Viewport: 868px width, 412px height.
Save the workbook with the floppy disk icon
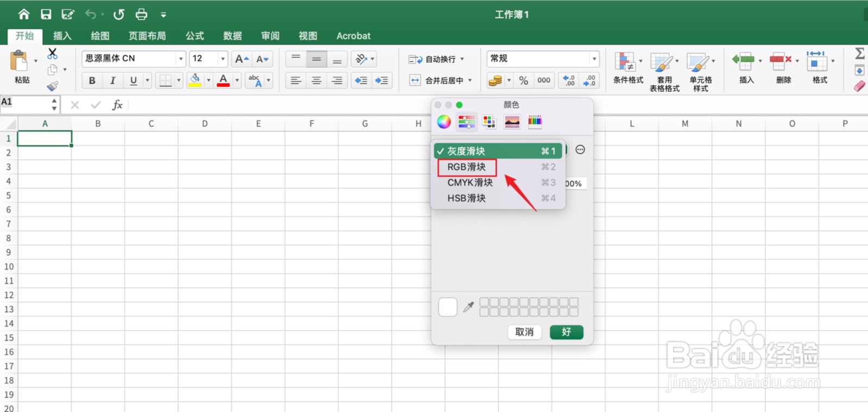coord(46,14)
